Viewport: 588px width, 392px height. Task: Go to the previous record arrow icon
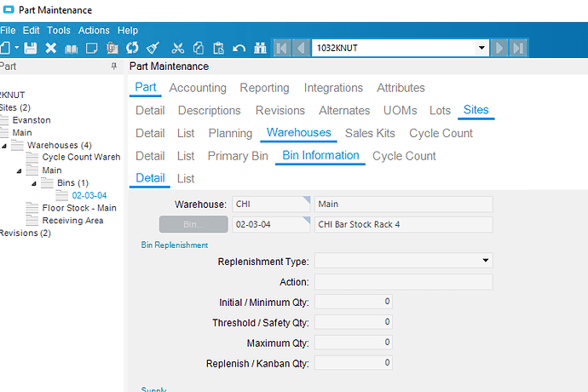tap(301, 48)
